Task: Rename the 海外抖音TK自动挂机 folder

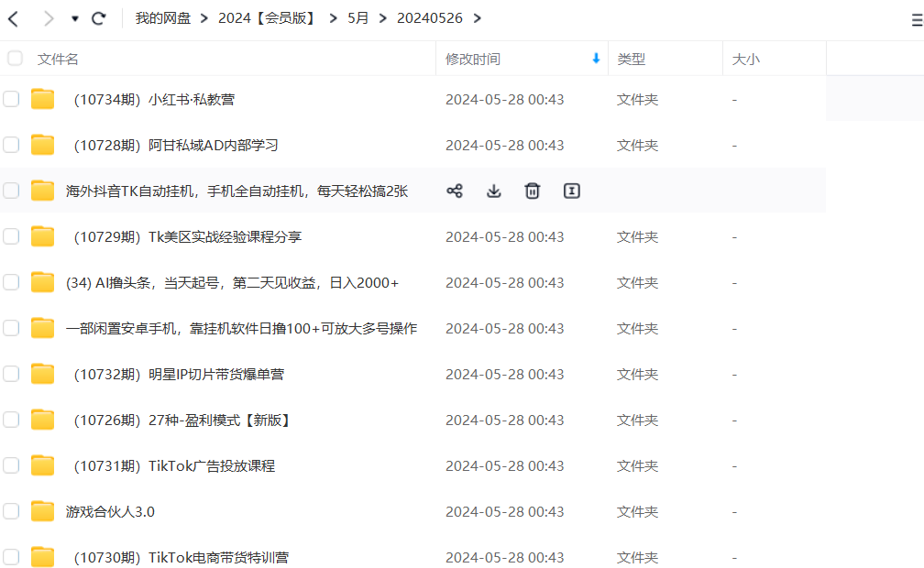Action: pyautogui.click(x=572, y=191)
